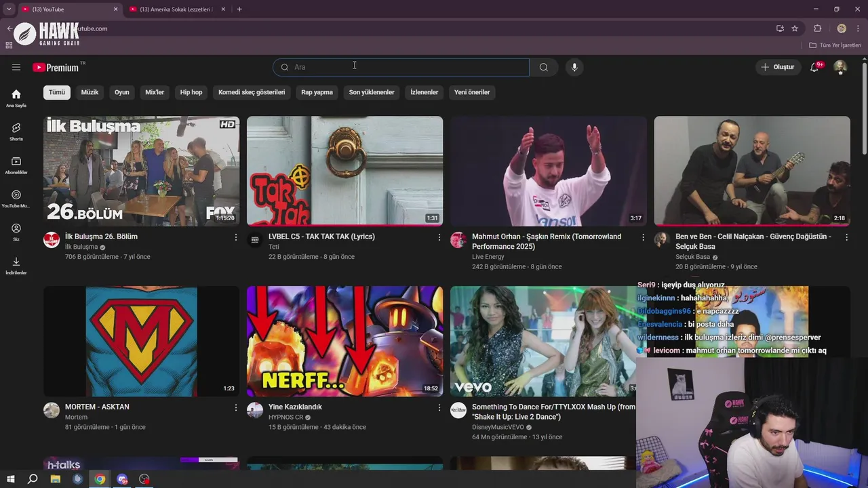Screen dimensions: 868x488
Task: Select the Müzik filter chip
Action: point(90,92)
